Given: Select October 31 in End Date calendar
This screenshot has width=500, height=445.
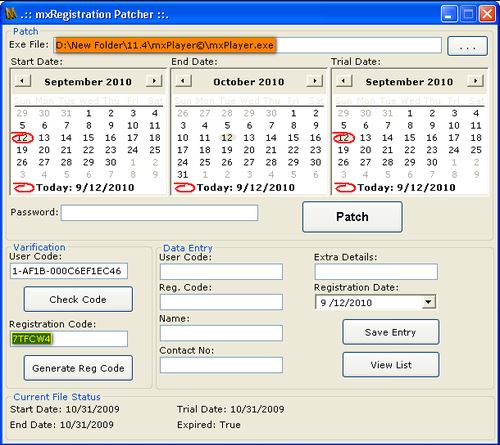Looking at the screenshot, I should pos(183,175).
